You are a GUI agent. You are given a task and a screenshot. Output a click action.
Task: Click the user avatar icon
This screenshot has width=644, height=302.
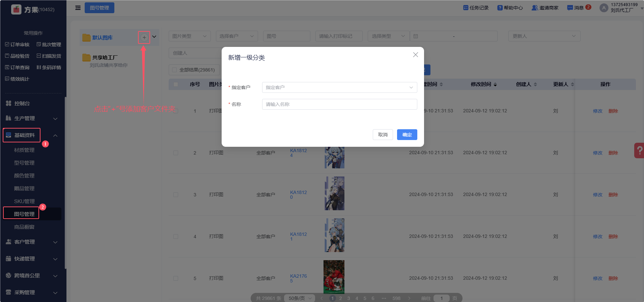[604, 8]
